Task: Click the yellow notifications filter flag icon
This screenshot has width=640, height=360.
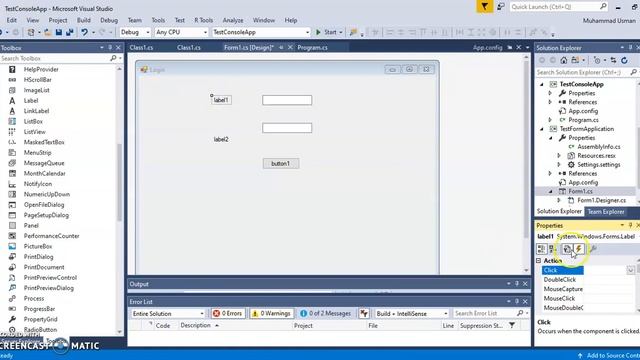Action: pos(484,7)
